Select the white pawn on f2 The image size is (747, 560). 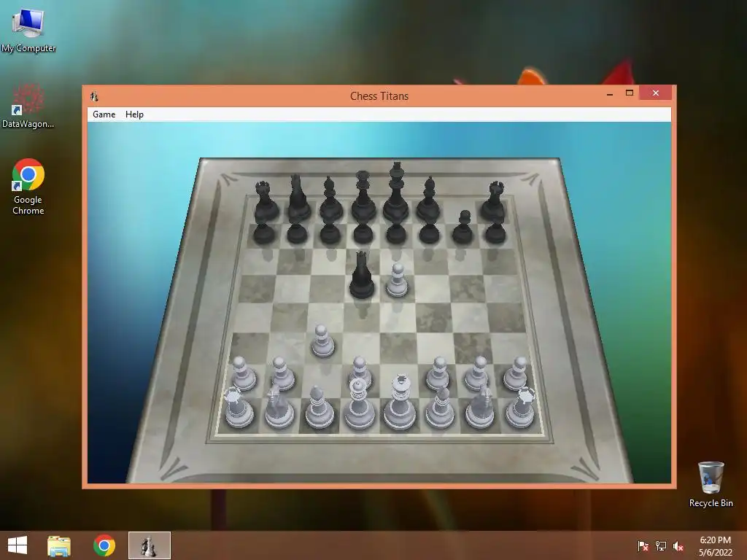438,373
